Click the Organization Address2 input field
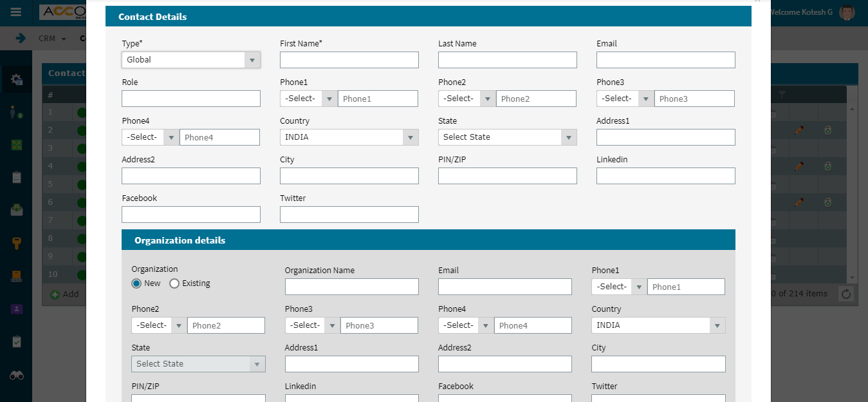This screenshot has height=402, width=868. [x=505, y=364]
